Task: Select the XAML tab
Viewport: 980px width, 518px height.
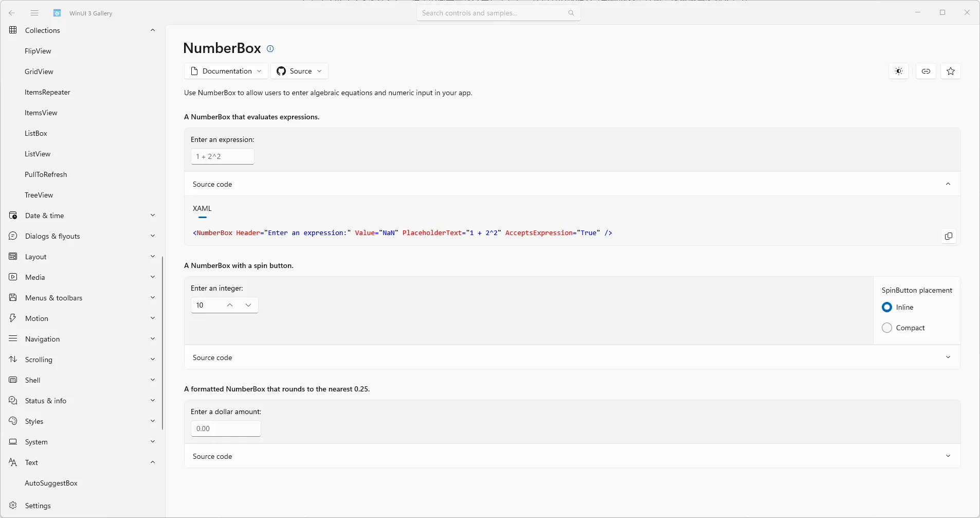Action: click(202, 209)
